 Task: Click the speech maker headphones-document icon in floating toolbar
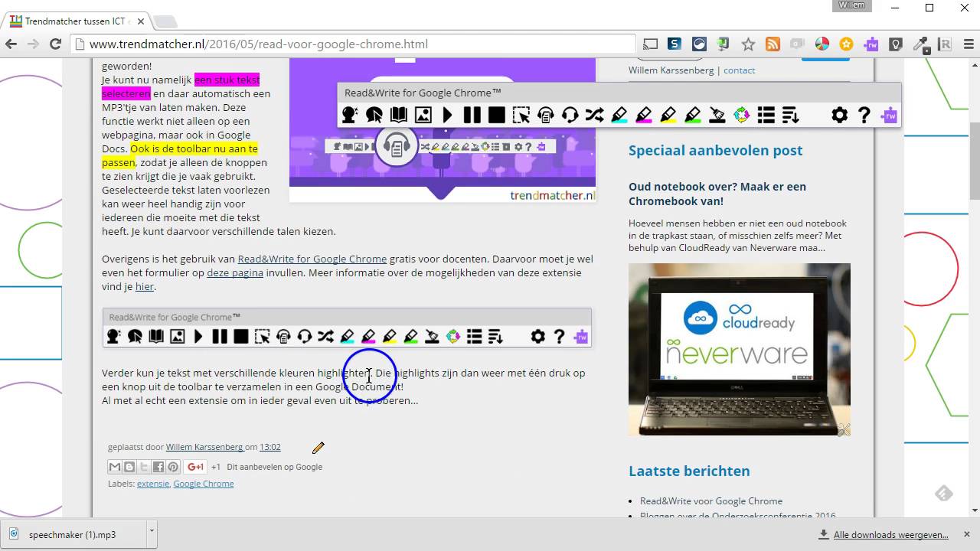[545, 116]
